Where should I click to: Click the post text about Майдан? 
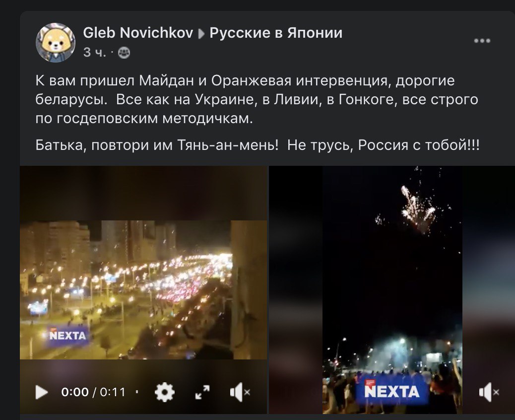point(257,99)
